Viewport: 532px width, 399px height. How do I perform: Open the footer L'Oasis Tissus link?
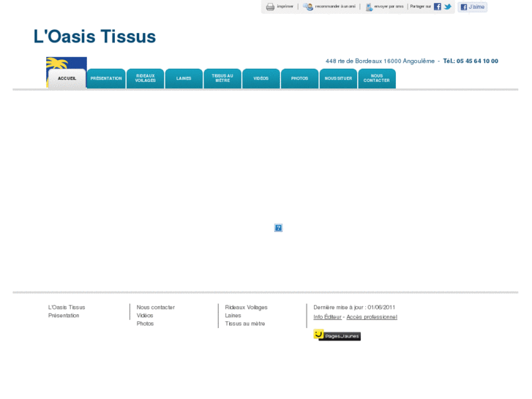coord(67,307)
